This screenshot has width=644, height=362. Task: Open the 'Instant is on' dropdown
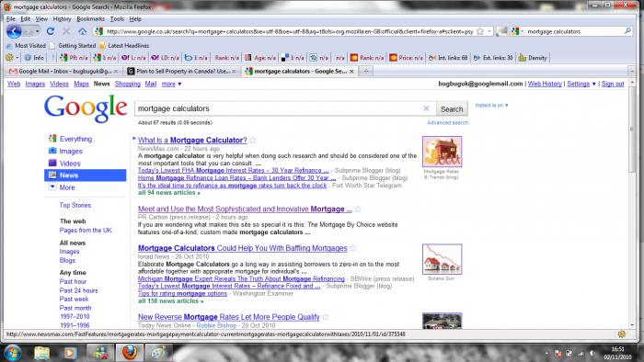point(491,106)
